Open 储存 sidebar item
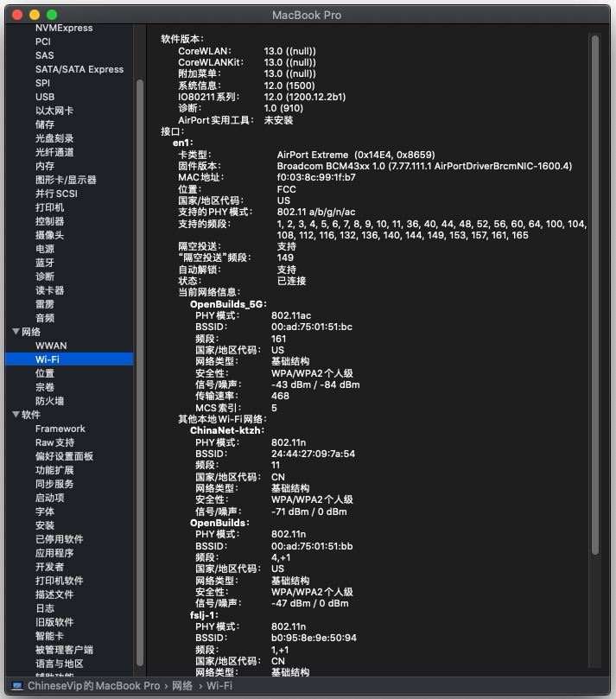 click(x=45, y=124)
